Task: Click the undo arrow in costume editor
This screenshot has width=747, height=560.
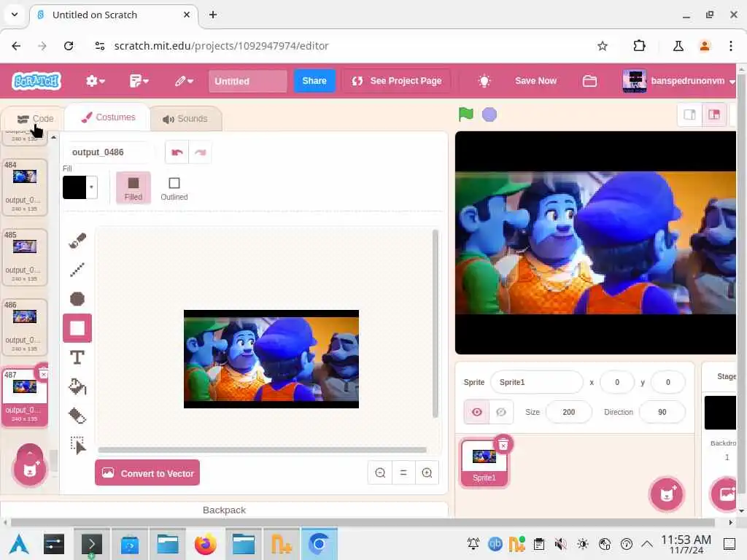Action: coord(177,152)
